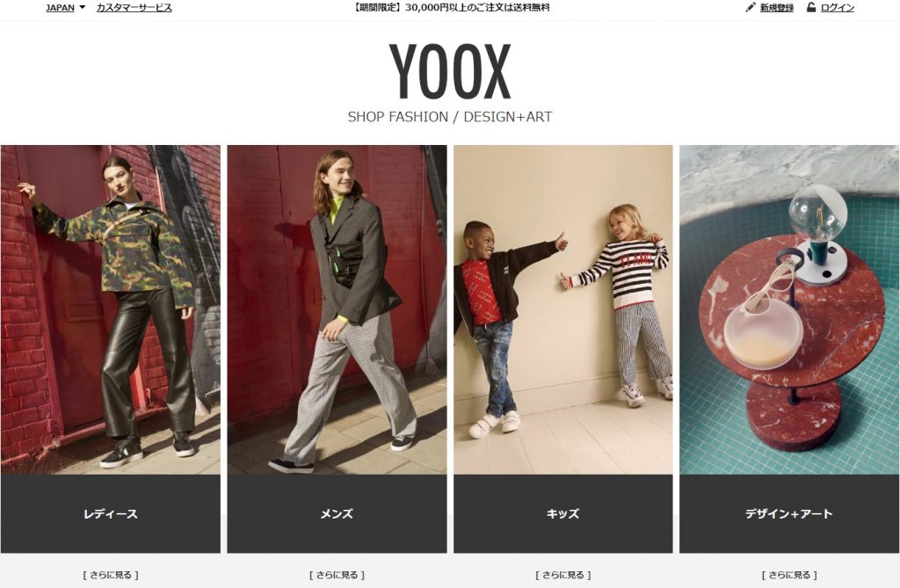Expand さらに見る under レディース
900x588 pixels.
coord(111,575)
